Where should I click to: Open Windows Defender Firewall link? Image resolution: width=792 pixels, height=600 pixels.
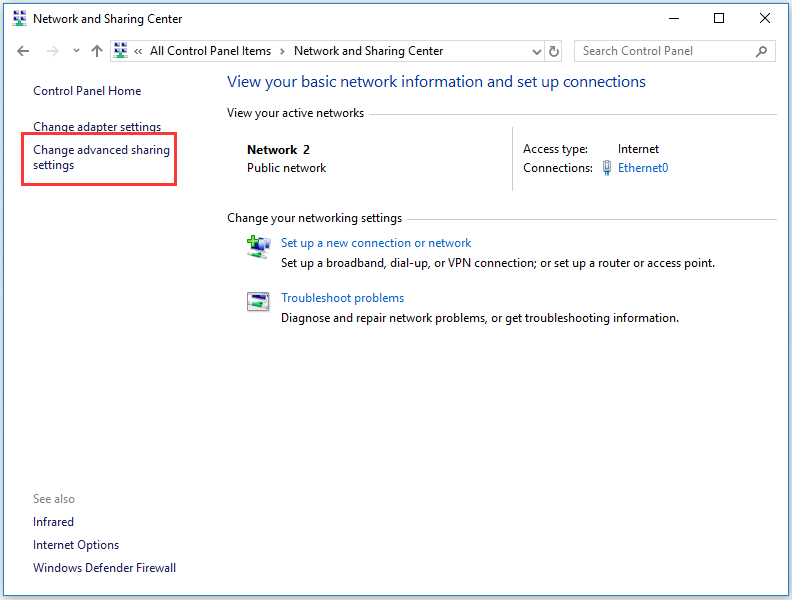click(104, 568)
